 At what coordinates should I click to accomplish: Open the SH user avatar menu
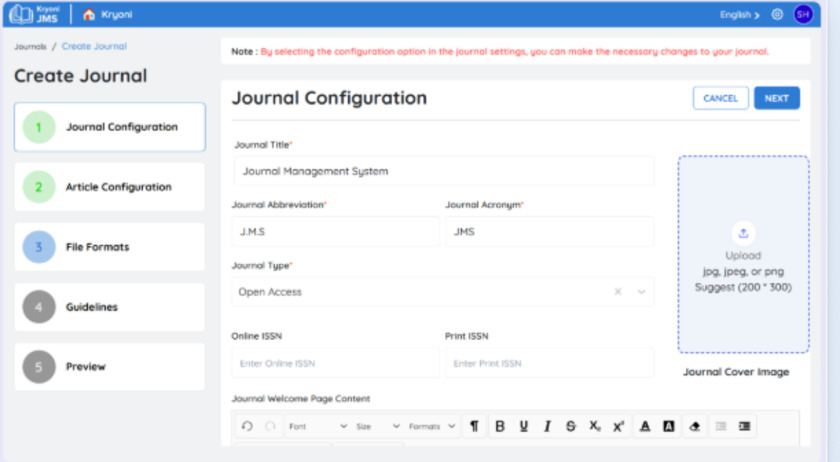[802, 14]
